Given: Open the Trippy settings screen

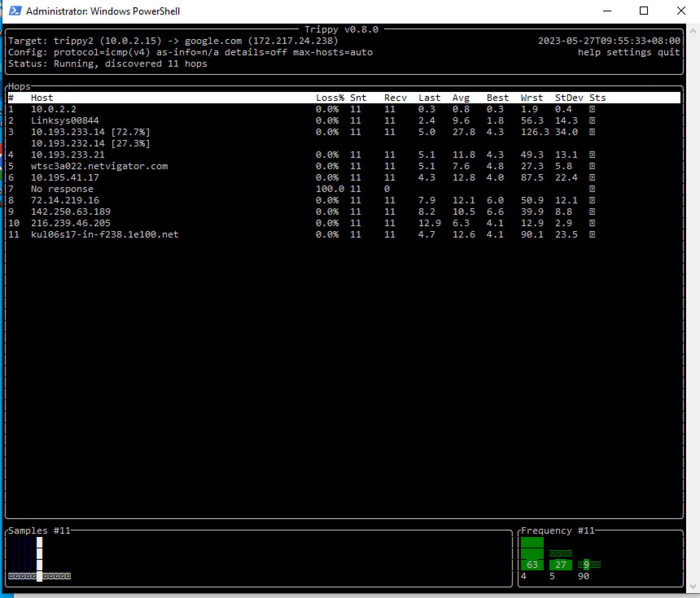Looking at the screenshot, I should pyautogui.click(x=629, y=52).
